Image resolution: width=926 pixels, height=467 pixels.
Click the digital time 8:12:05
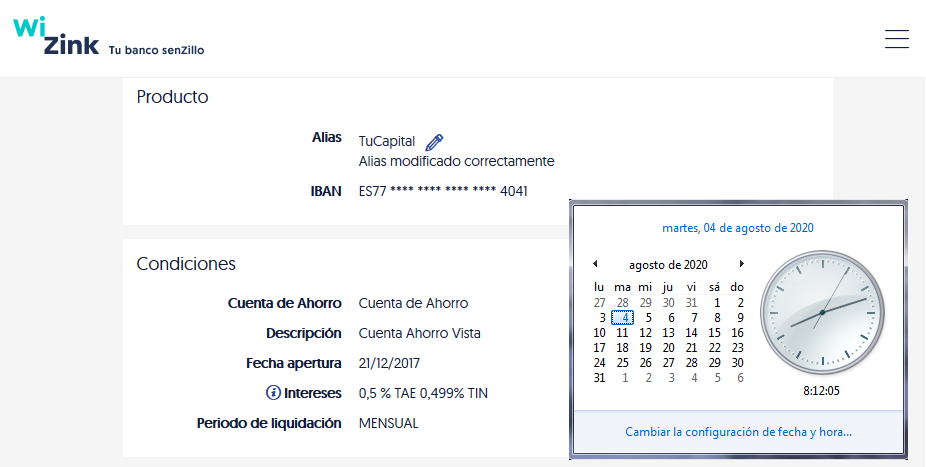coord(821,391)
